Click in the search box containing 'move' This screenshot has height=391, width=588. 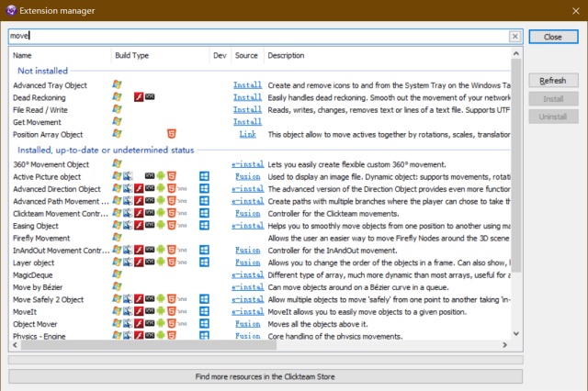(x=259, y=37)
